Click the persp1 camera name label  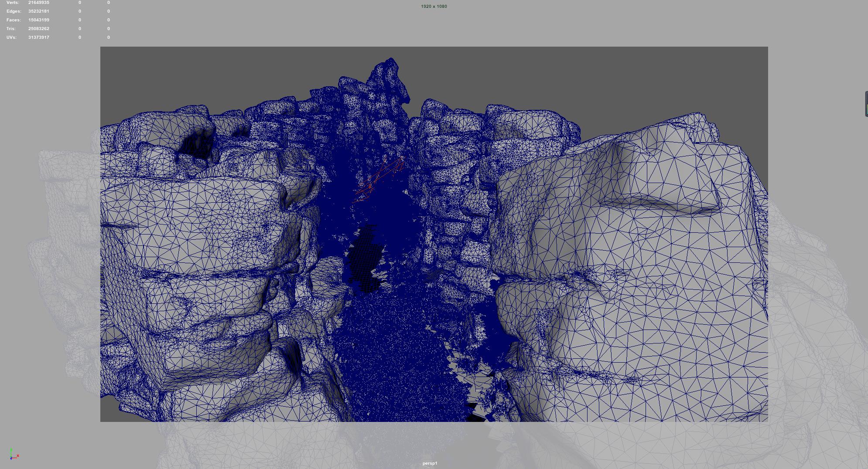[x=430, y=463]
